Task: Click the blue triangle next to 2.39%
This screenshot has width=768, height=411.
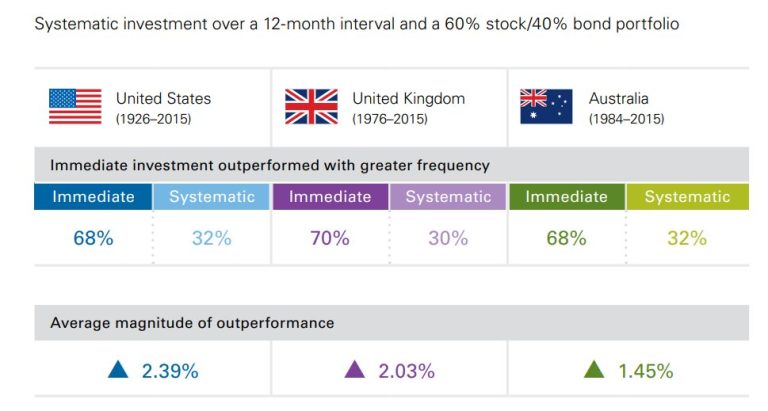Action: 118,370
